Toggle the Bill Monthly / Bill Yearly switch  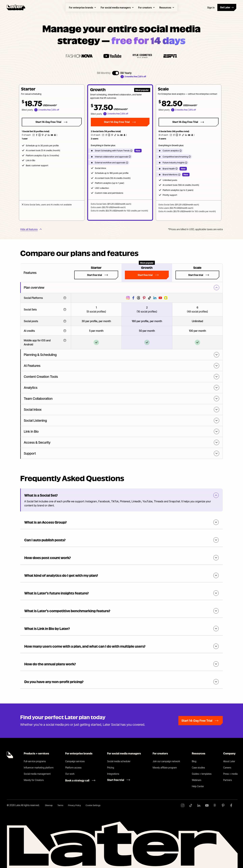click(x=115, y=73)
